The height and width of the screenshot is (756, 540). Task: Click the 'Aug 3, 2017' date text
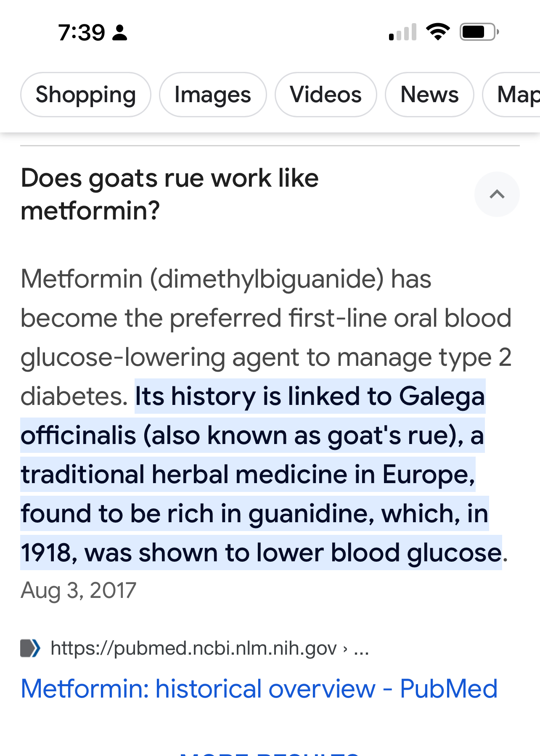pos(78,590)
